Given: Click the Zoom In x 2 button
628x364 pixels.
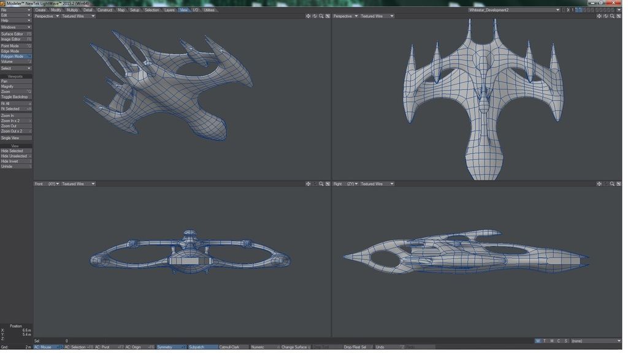Looking at the screenshot, I should coord(16,121).
